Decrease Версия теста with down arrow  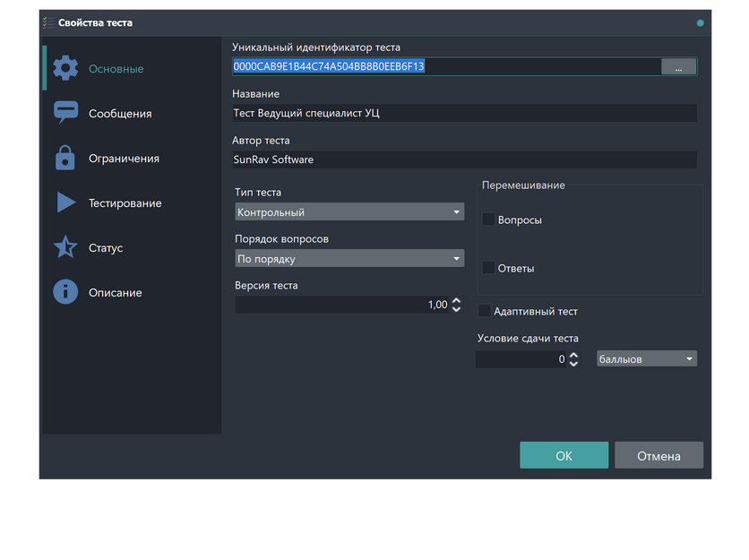click(457, 309)
